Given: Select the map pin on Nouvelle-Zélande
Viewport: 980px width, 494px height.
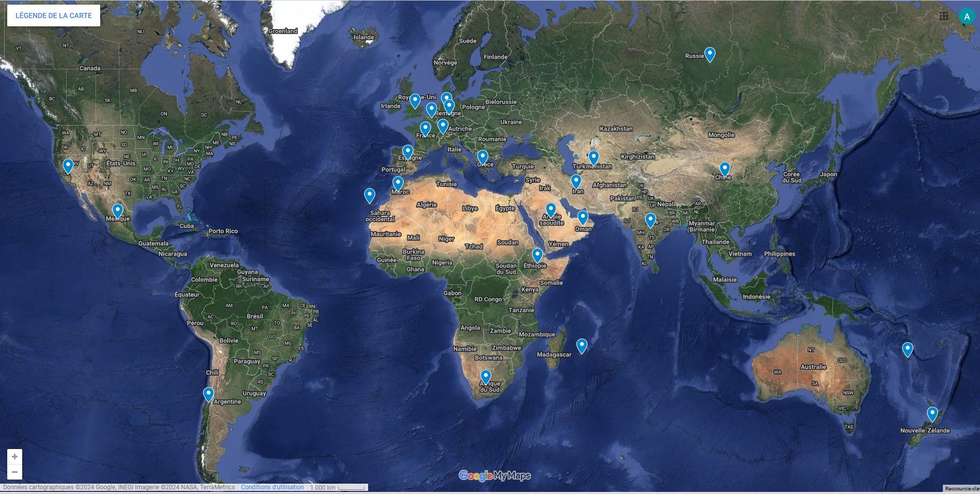Looking at the screenshot, I should pos(932,414).
